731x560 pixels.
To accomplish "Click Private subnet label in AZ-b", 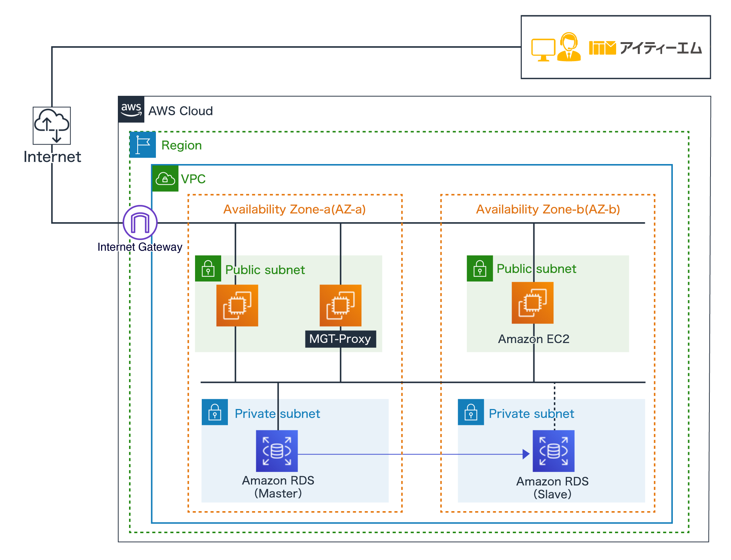I will point(531,413).
